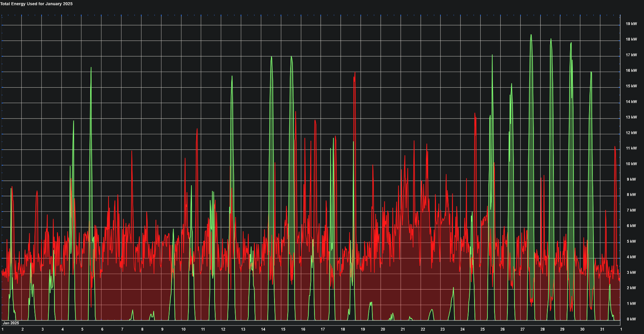
Task: Select day 31 on the date axis
Action: (602, 329)
